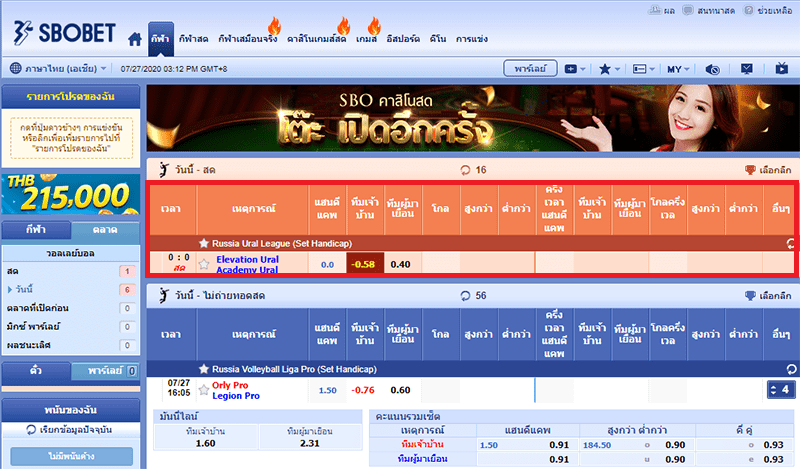Click trophy icon in non-live section header
This screenshot has height=469, width=800.
click(x=750, y=295)
